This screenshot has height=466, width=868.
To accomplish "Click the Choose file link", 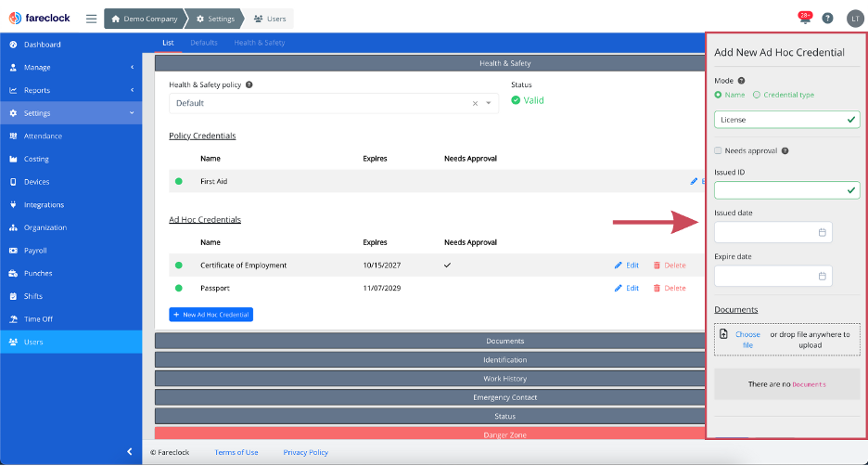I will [x=747, y=340].
